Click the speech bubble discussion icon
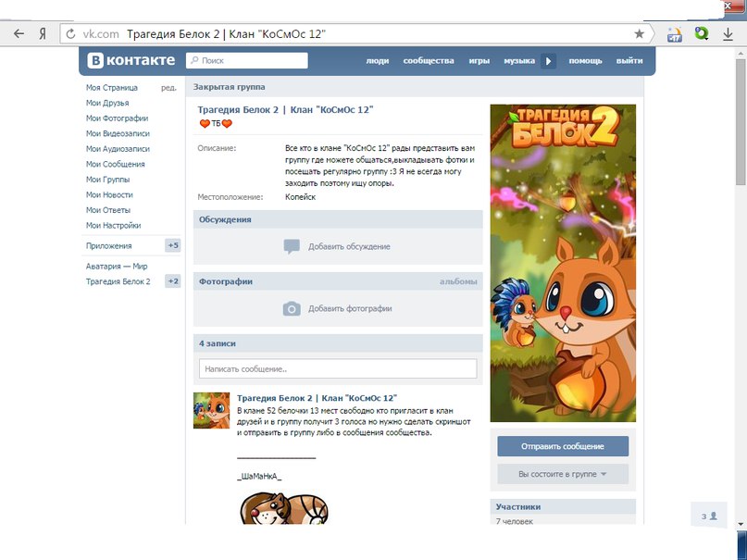The height and width of the screenshot is (560, 747). 292,246
